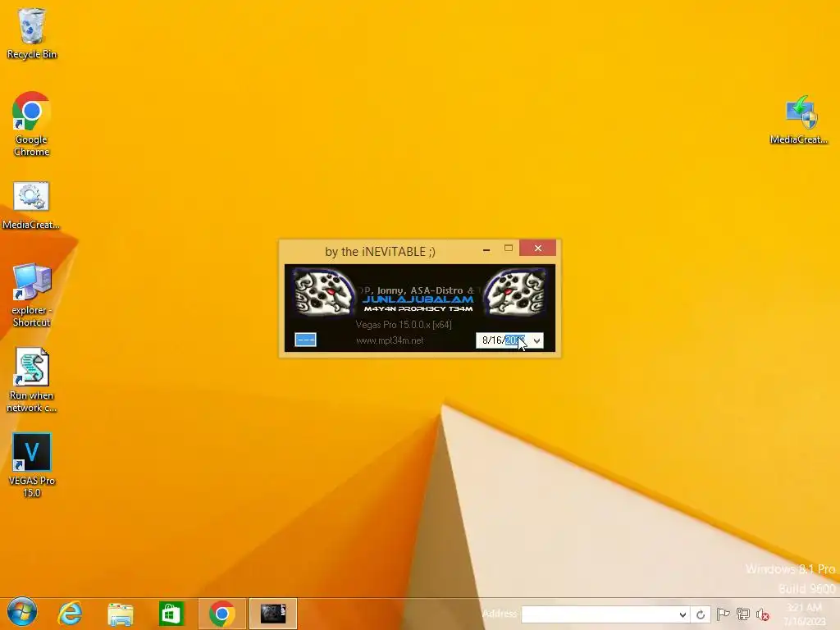
Task: Open the network tray icon
Action: 743,614
